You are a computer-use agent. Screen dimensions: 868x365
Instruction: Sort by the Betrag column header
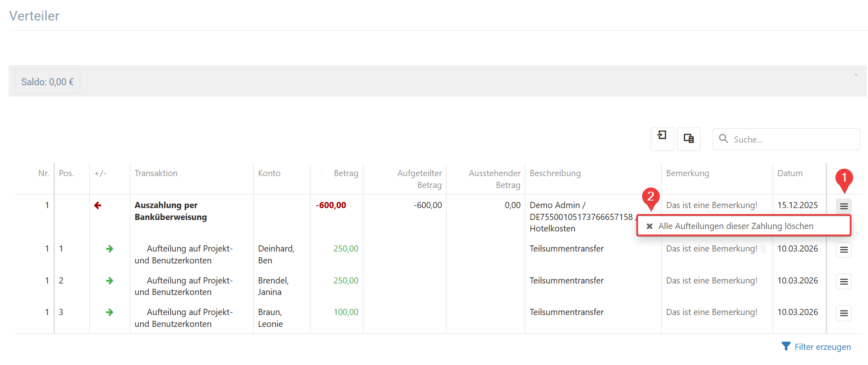pos(346,173)
